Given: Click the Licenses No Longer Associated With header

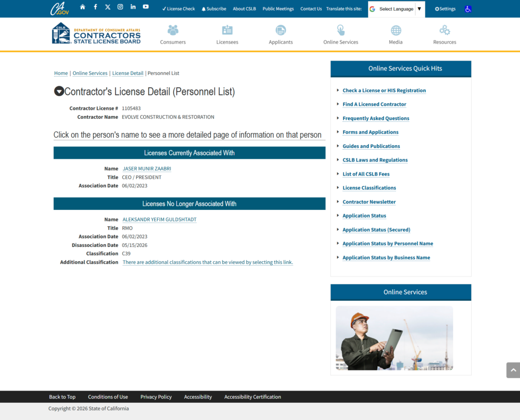Looking at the screenshot, I should point(189,204).
